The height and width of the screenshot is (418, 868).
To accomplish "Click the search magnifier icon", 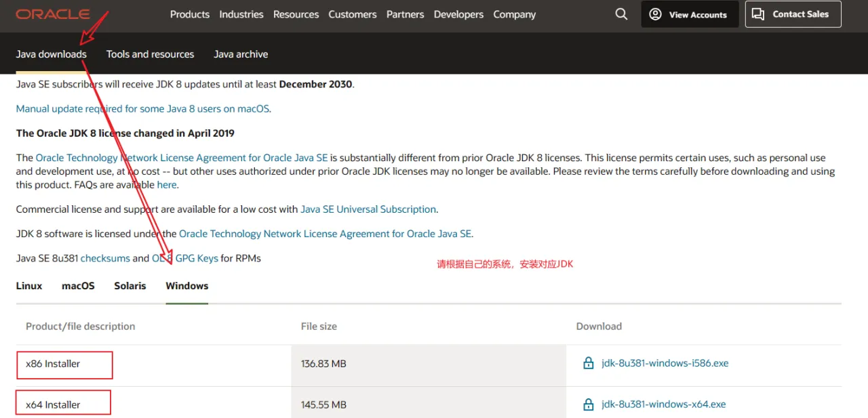I will (x=621, y=14).
